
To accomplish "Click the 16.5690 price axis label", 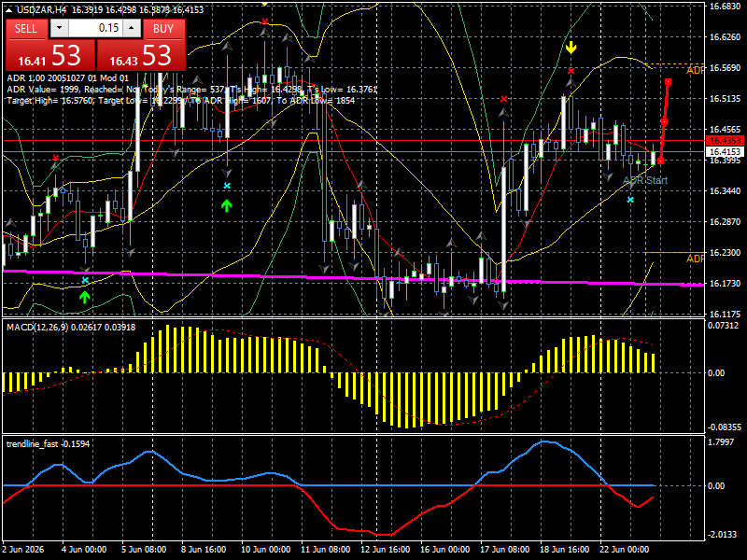I will coord(726,68).
